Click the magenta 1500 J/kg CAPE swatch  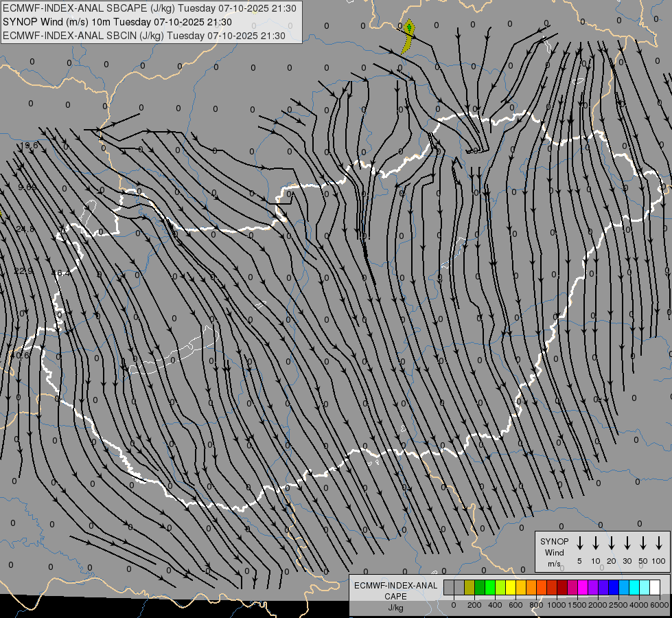572,587
